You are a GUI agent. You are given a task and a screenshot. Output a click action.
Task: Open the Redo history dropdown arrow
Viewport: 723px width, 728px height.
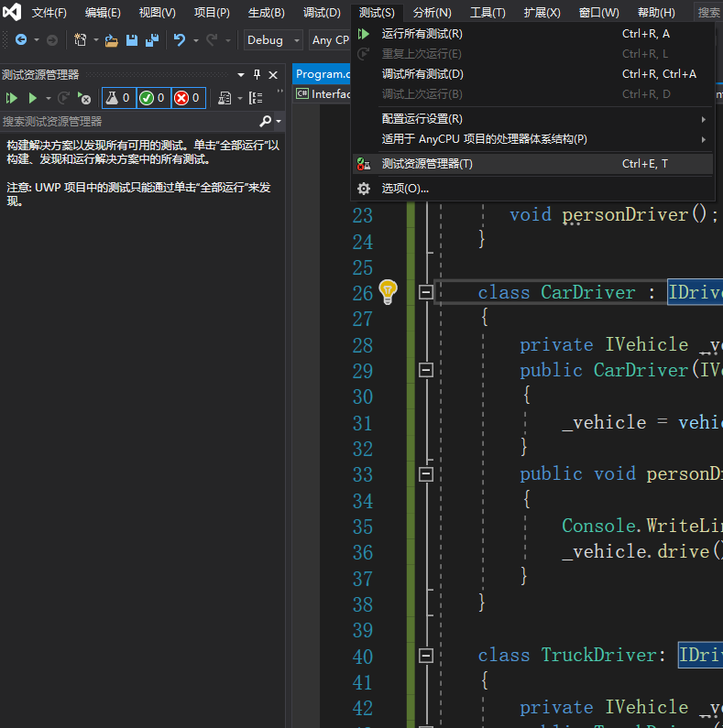pos(227,41)
